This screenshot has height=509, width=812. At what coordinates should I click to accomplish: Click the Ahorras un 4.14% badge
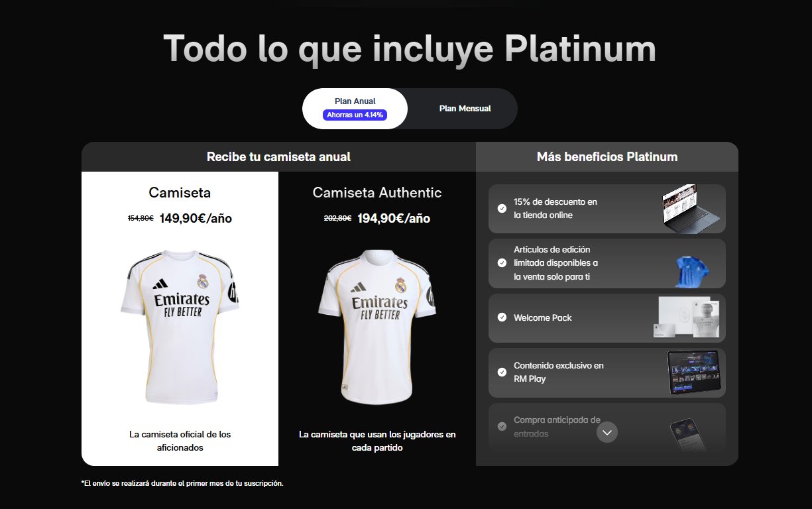click(355, 115)
